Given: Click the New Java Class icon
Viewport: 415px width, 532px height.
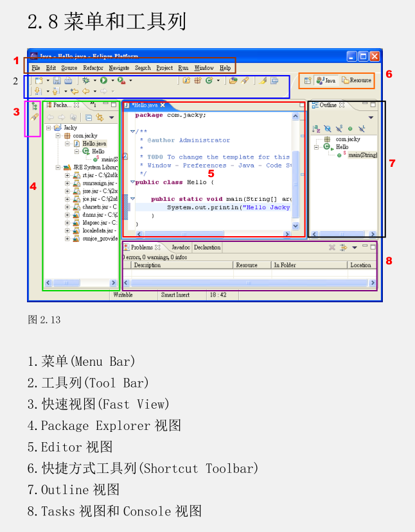Looking at the screenshot, I should [x=209, y=80].
